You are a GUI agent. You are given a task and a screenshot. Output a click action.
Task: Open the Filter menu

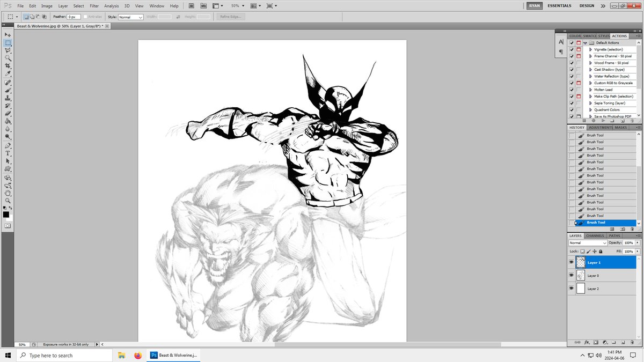point(94,6)
